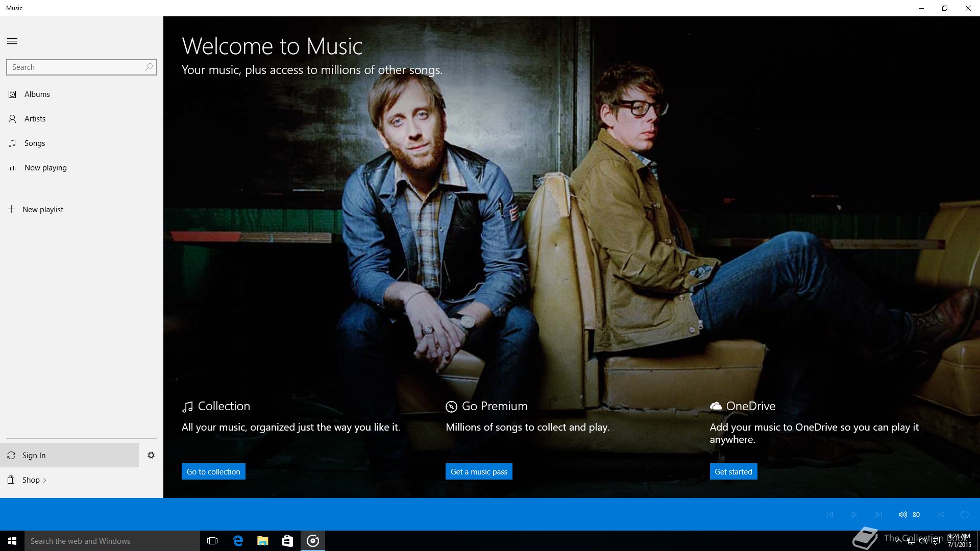Open File Explorer from the taskbar
The image size is (980, 551).
coord(263,541)
